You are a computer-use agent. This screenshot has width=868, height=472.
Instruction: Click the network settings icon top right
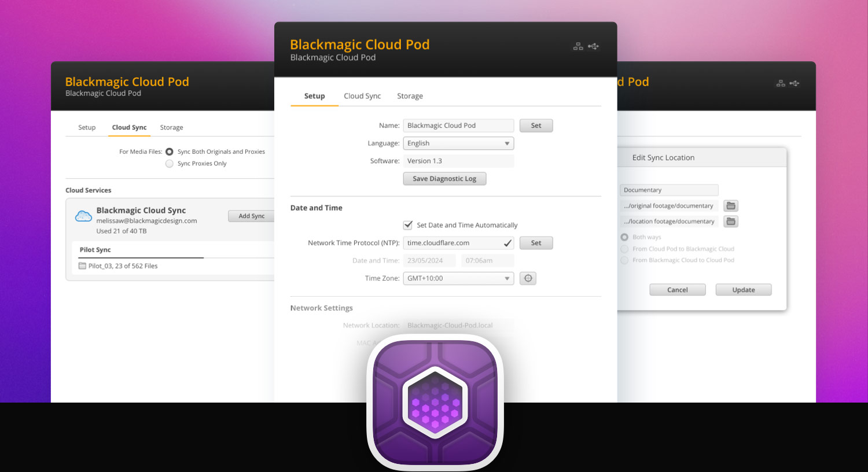[578, 46]
